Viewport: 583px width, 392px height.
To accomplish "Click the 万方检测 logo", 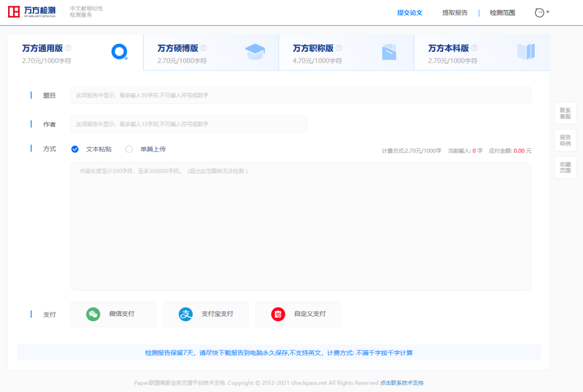I will coord(32,12).
